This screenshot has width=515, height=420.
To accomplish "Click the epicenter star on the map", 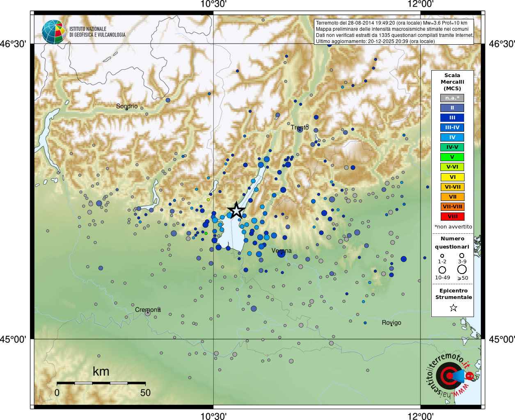I will coord(236,210).
